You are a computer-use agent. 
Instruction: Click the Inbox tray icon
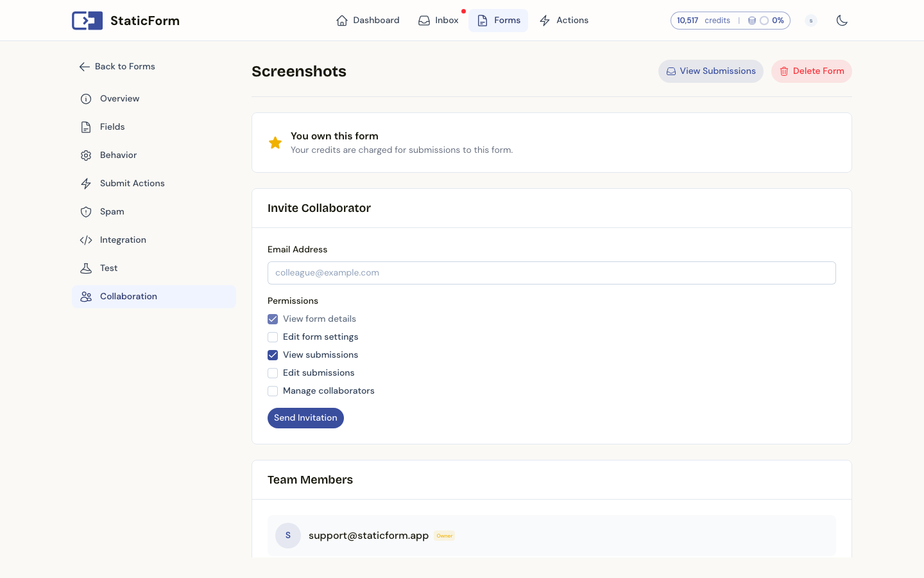[424, 21]
